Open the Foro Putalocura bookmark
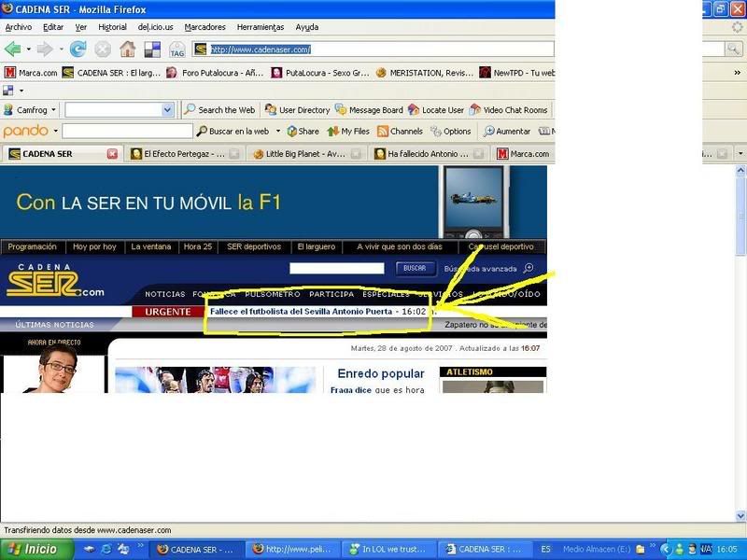 point(215,73)
